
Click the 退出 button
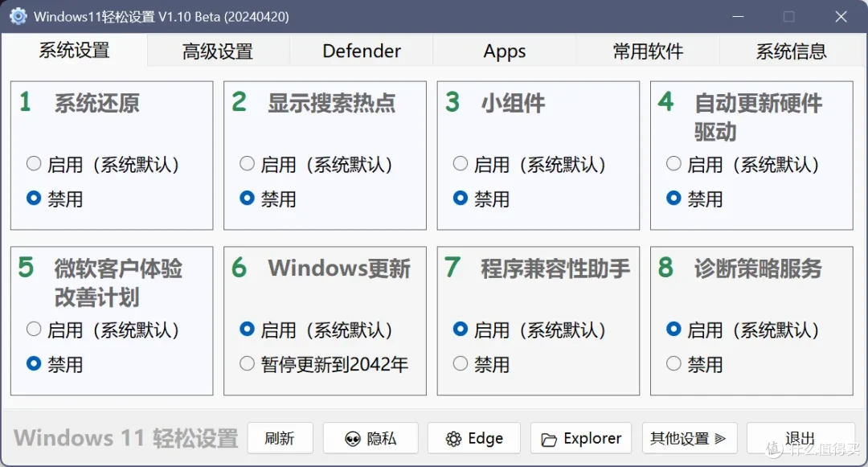tap(800, 438)
